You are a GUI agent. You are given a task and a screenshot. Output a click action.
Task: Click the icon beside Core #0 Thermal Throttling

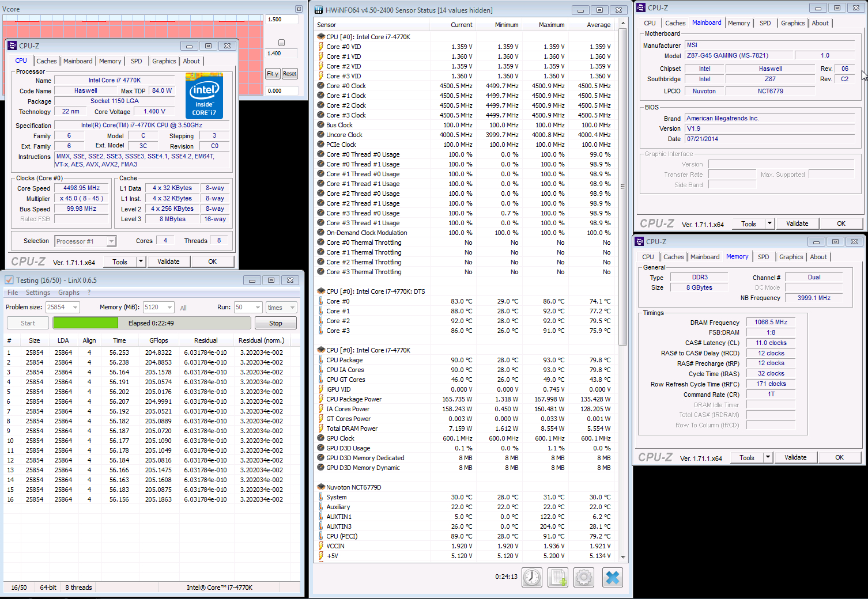pos(321,242)
